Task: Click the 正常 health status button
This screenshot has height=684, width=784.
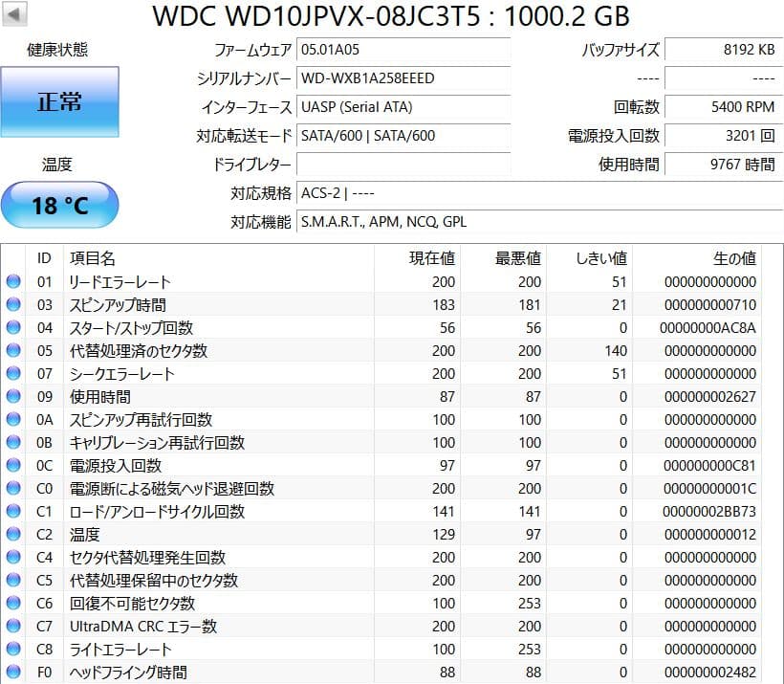Action: (60, 100)
